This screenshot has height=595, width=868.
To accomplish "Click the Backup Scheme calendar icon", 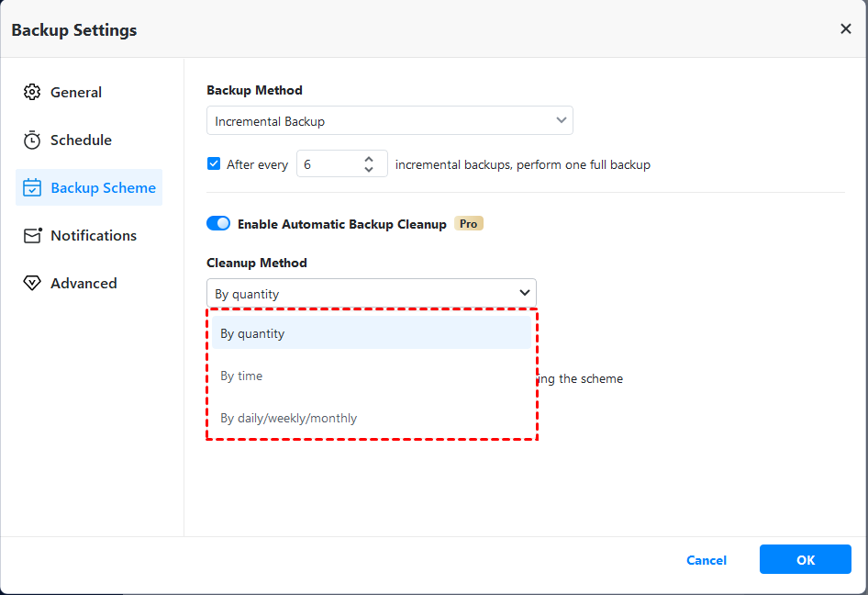I will click(x=32, y=187).
